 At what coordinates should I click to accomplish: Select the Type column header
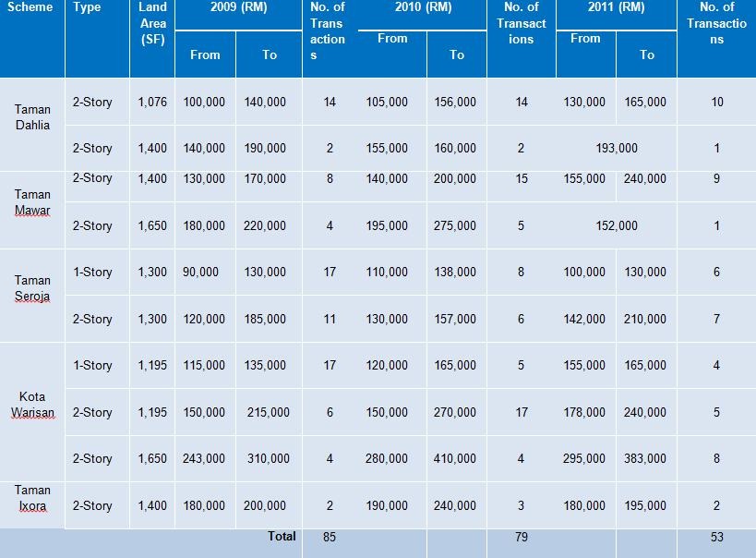pos(87,7)
